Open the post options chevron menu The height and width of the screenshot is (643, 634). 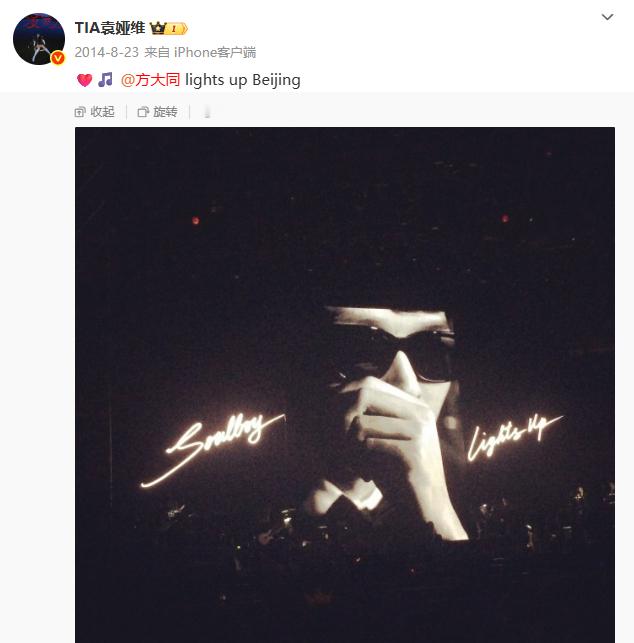[x=607, y=17]
